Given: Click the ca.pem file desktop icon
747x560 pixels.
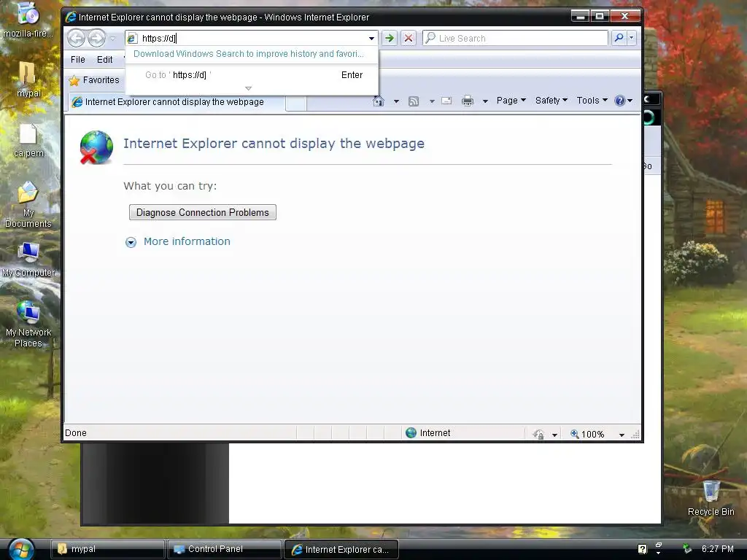Looking at the screenshot, I should click(x=28, y=141).
